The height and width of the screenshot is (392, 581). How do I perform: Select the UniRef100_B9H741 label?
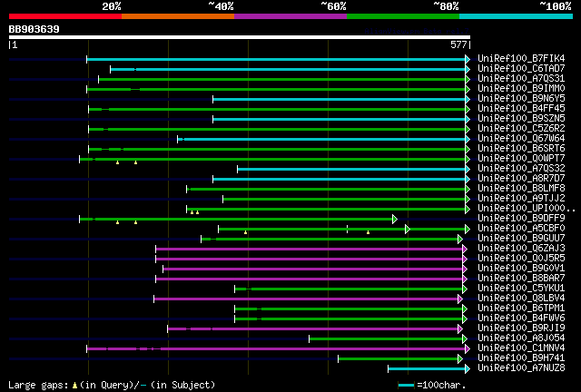click(521, 358)
